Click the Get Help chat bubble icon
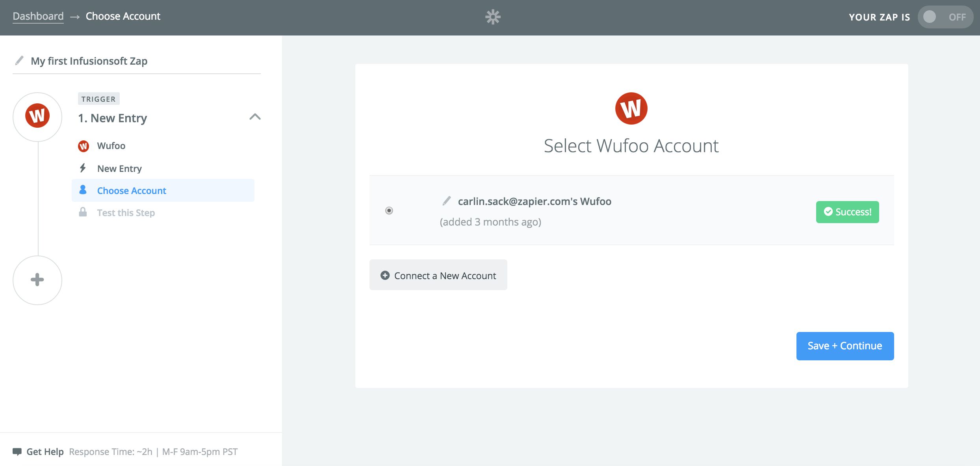The image size is (980, 466). tap(17, 451)
